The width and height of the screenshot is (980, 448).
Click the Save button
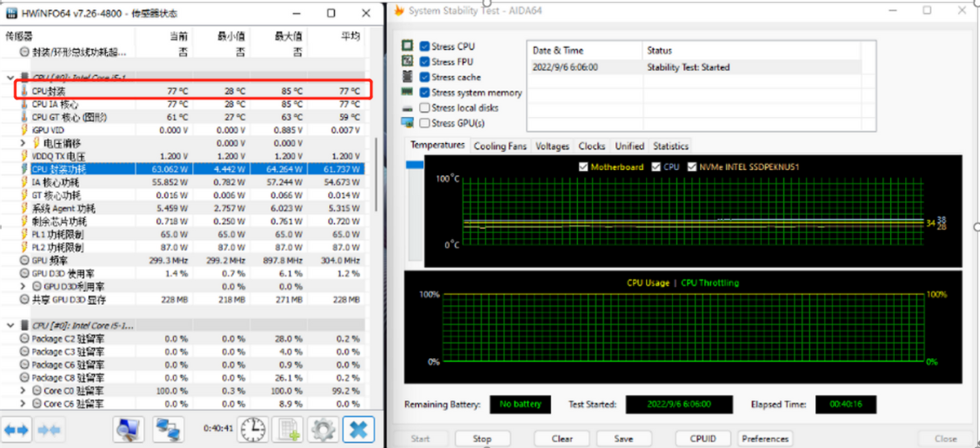[x=623, y=438]
